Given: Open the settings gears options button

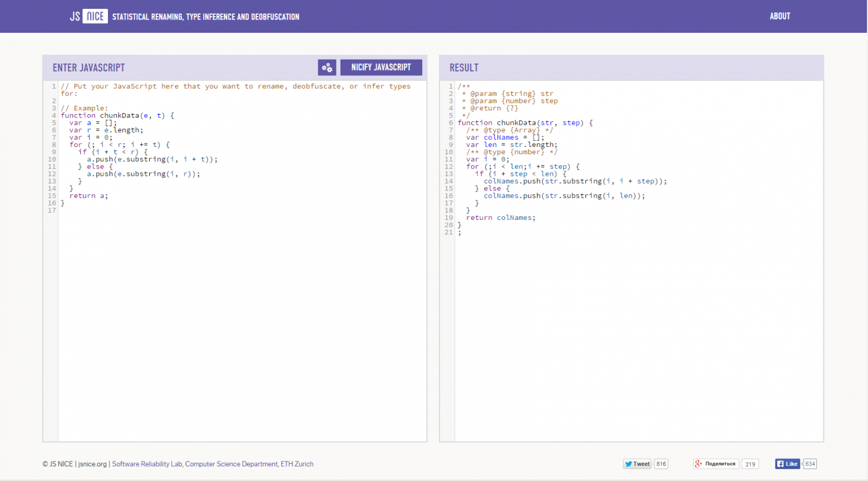Looking at the screenshot, I should click(x=327, y=67).
